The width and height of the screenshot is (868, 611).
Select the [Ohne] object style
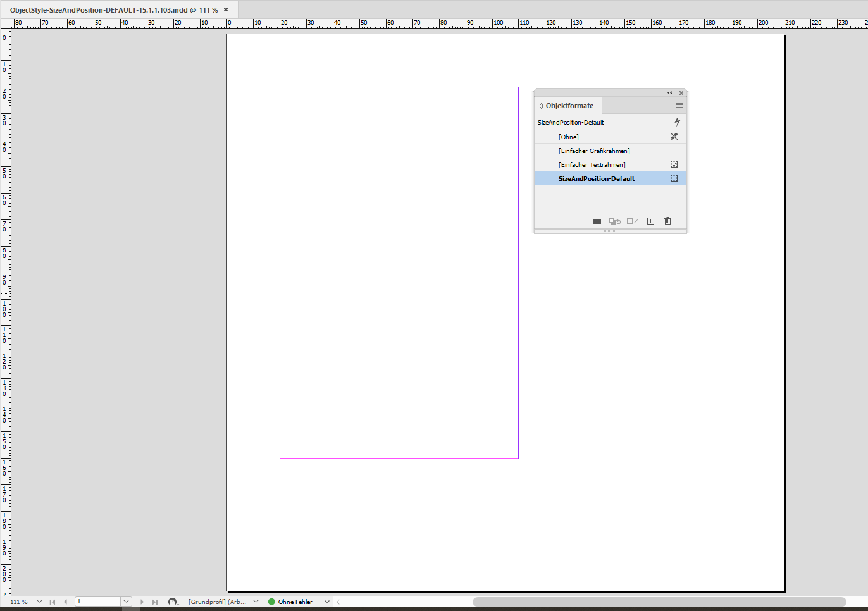(x=568, y=136)
